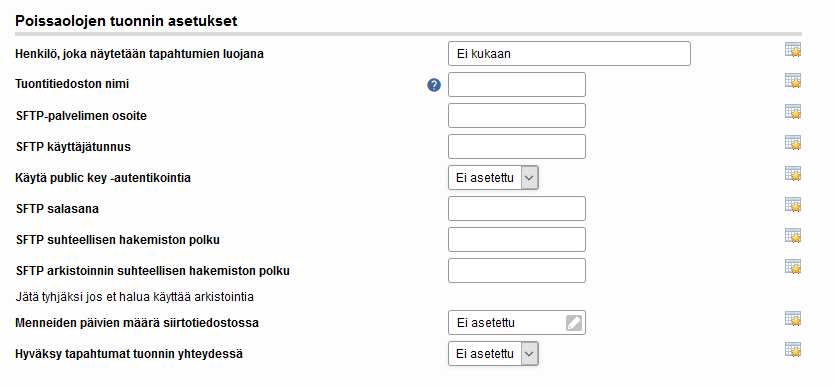Viewport: 834px width, 387px height.
Task: Click the star table icon for Tuontitiedoston nimi
Action: tap(793, 81)
